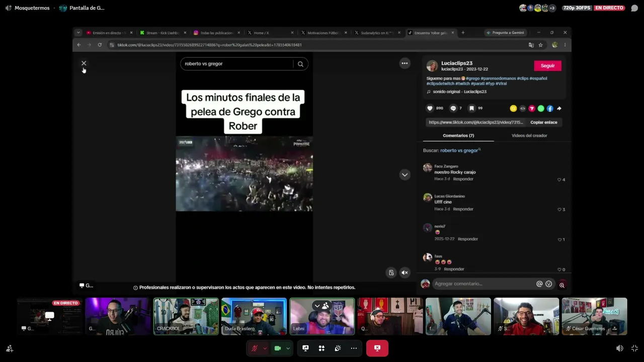
Task: Reply to Facu Zangaro's comment
Action: 463,179
